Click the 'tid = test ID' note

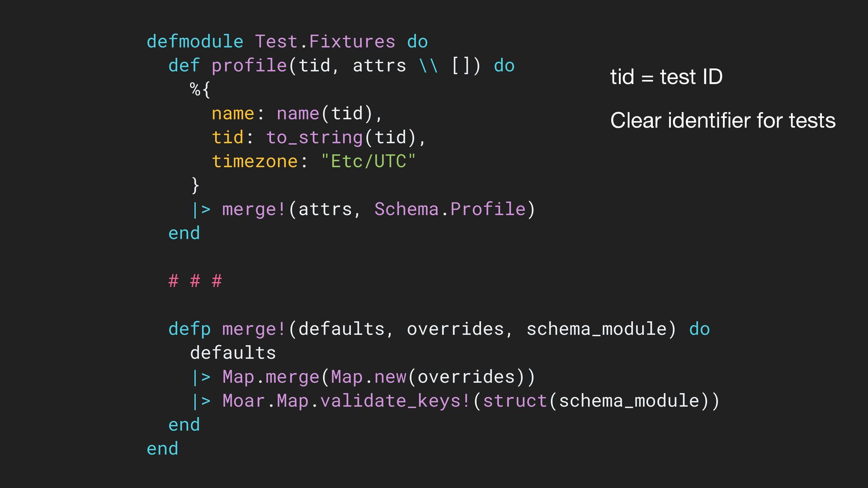(666, 77)
